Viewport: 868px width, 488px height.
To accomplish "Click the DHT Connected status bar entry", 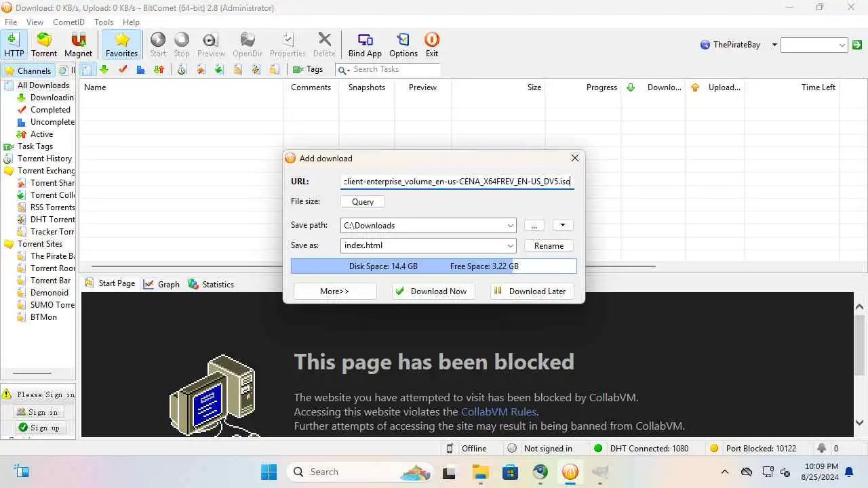I will 641,449.
